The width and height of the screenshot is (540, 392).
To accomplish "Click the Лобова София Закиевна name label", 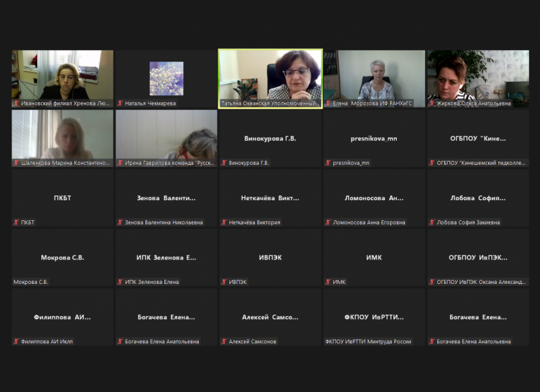I will 473,222.
